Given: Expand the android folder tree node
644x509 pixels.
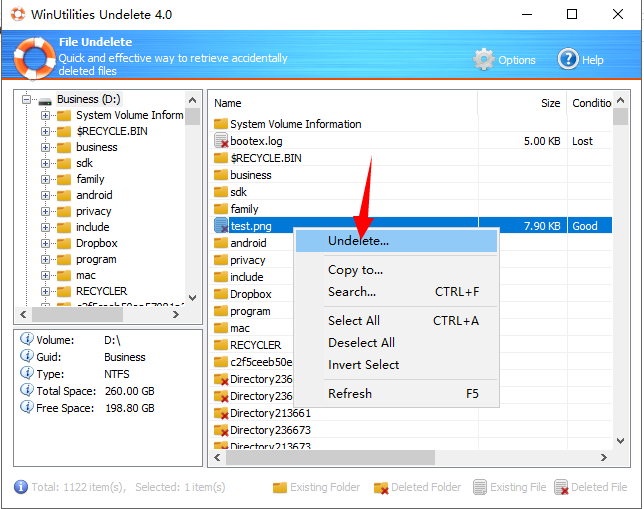Looking at the screenshot, I should [x=46, y=196].
